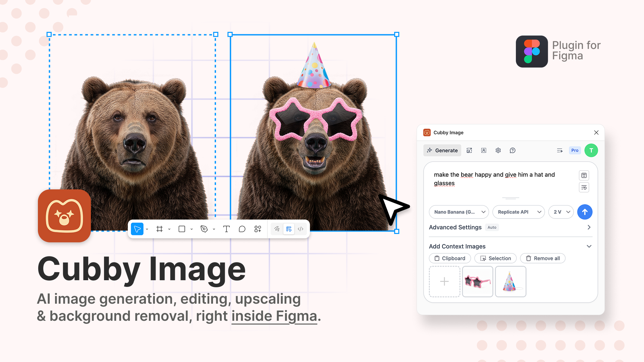
Task: Toggle Dev Mode in the toolbar
Action: 289,229
